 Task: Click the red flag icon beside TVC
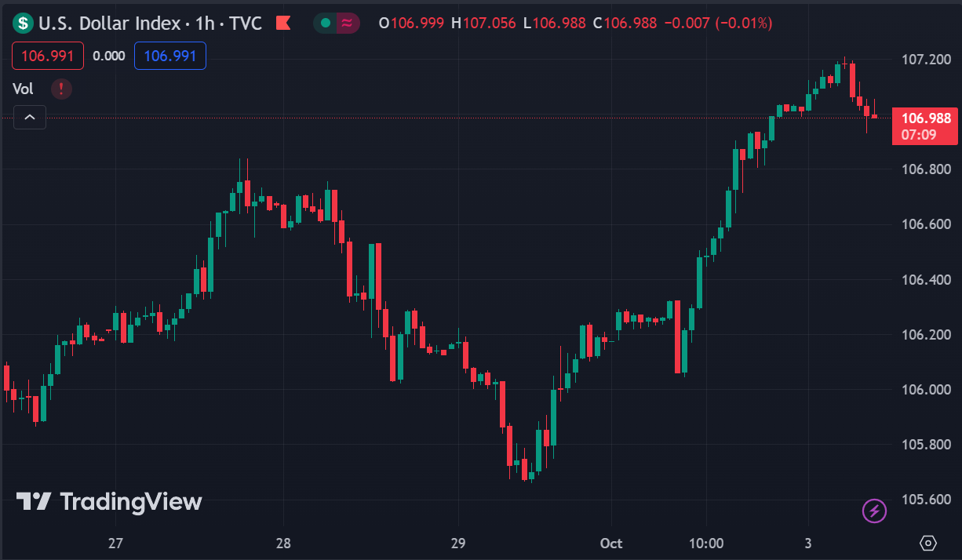pos(283,23)
